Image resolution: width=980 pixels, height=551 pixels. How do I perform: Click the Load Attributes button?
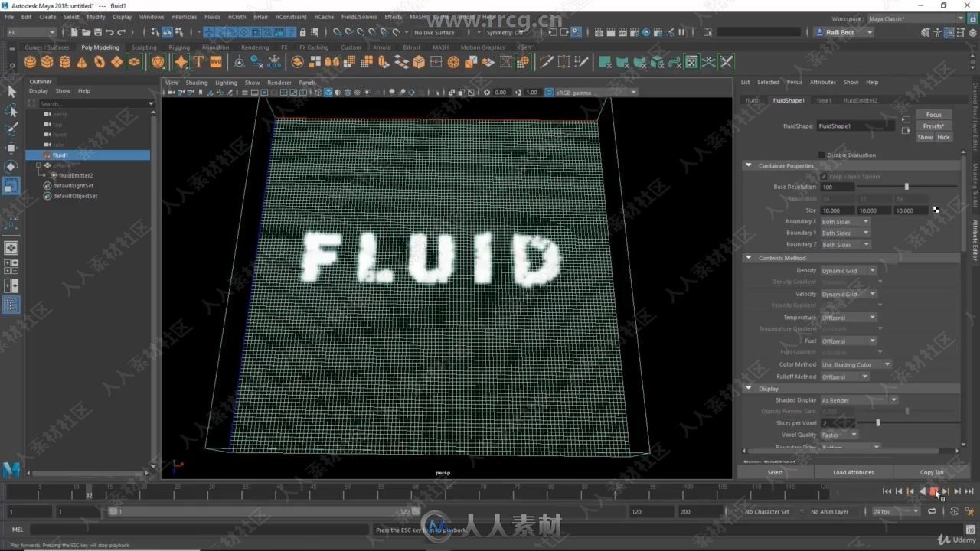[853, 472]
